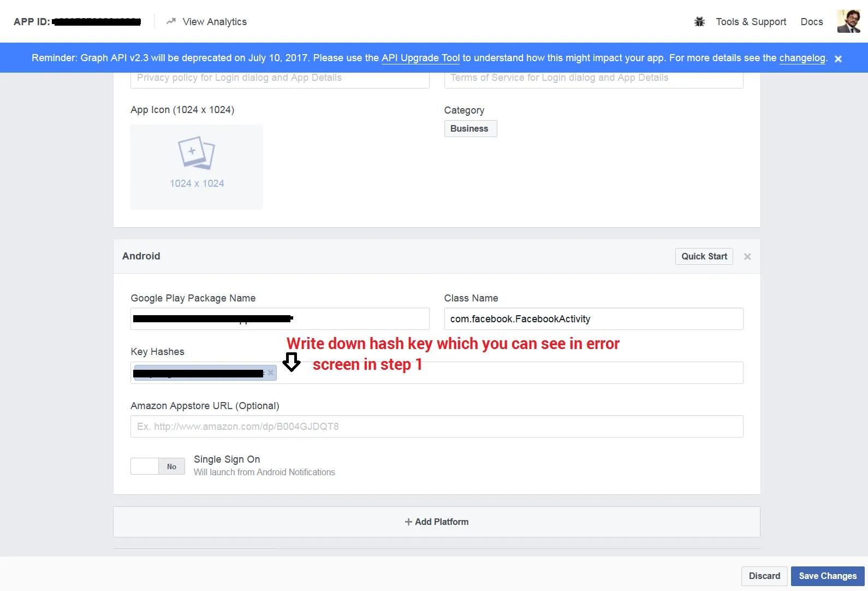Open View Analytics link
Screen dimensions: 868x591
click(215, 22)
